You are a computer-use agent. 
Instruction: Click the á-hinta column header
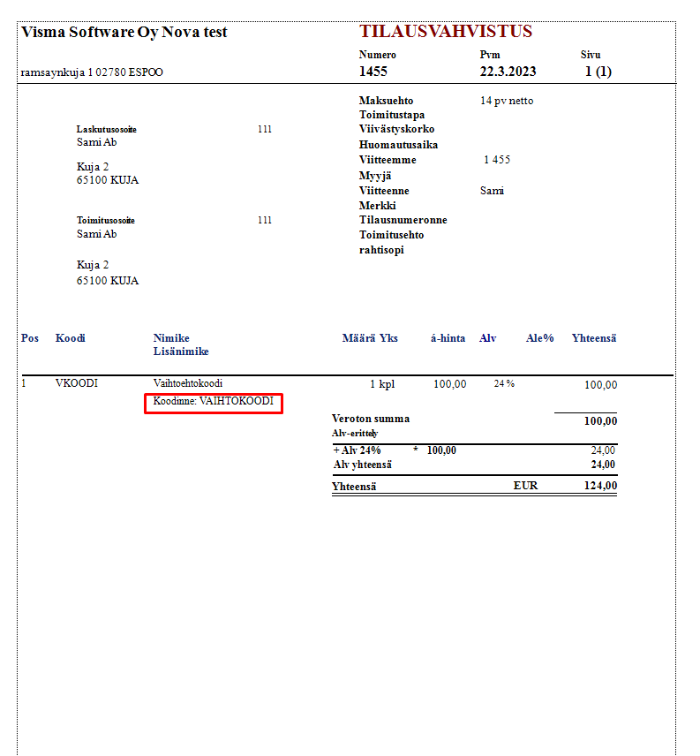(448, 338)
